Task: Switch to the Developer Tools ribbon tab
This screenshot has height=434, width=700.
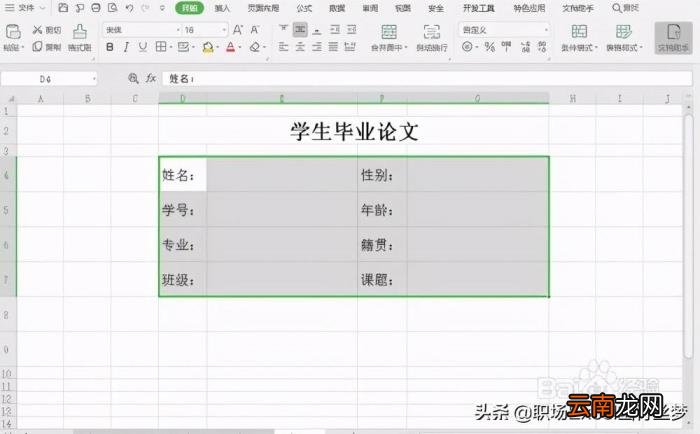Action: click(x=479, y=8)
